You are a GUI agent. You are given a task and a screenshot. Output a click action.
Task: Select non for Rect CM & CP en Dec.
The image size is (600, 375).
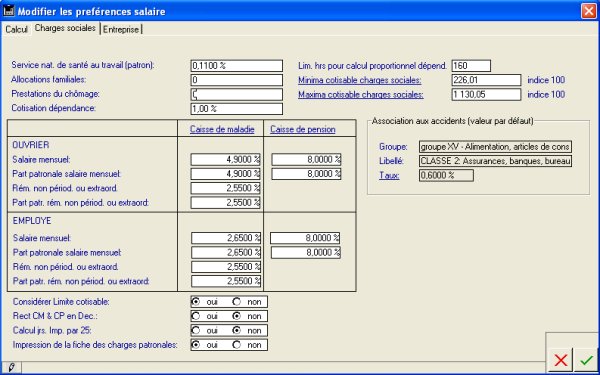[x=237, y=316]
